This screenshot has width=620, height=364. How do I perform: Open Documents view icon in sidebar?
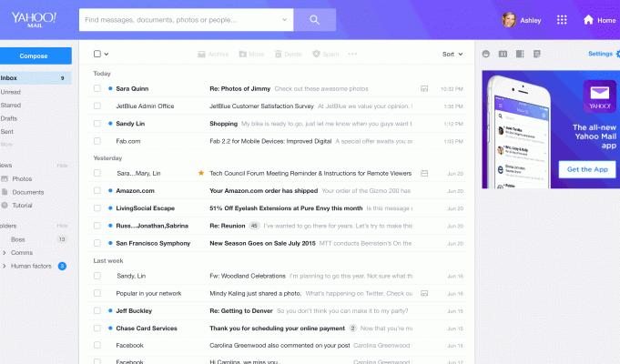pos(5,192)
